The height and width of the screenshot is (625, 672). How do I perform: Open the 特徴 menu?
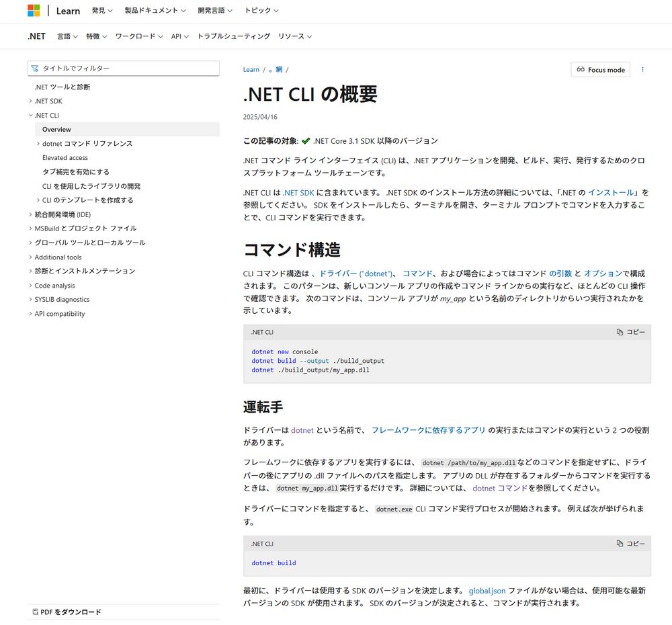point(96,36)
